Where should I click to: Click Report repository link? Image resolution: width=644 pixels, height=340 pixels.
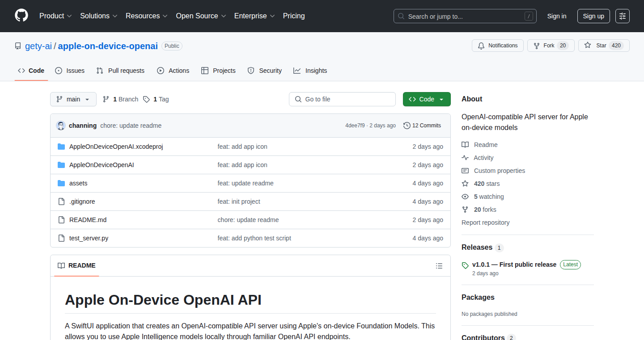click(486, 222)
